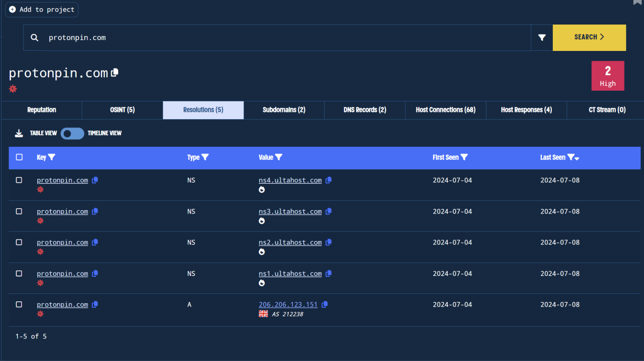The width and height of the screenshot is (644, 361).
Task: Click the fire icon next to ns4.ultahost.com
Action: point(262,190)
